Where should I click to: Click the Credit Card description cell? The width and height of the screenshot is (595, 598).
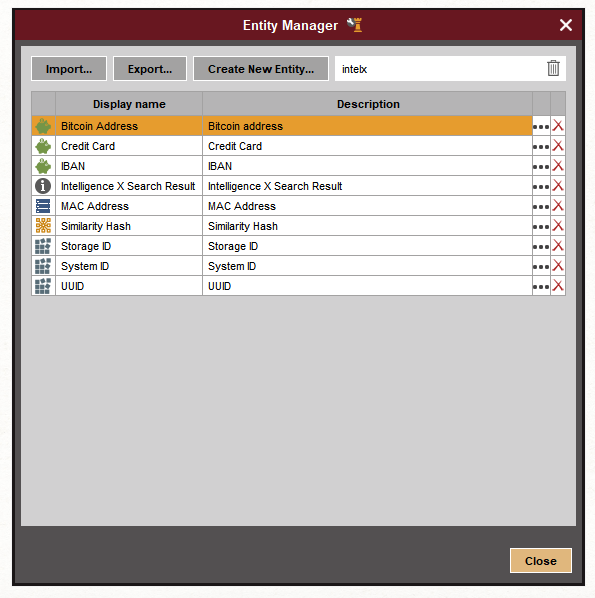click(367, 146)
